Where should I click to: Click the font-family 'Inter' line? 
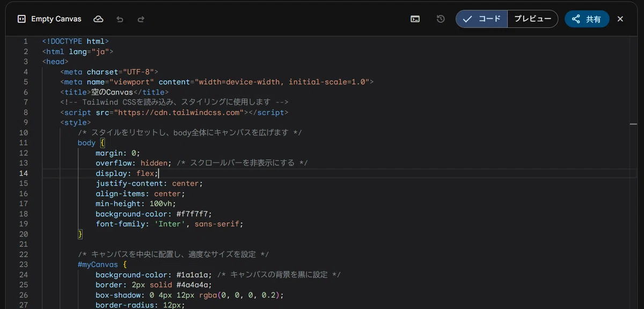pyautogui.click(x=169, y=224)
